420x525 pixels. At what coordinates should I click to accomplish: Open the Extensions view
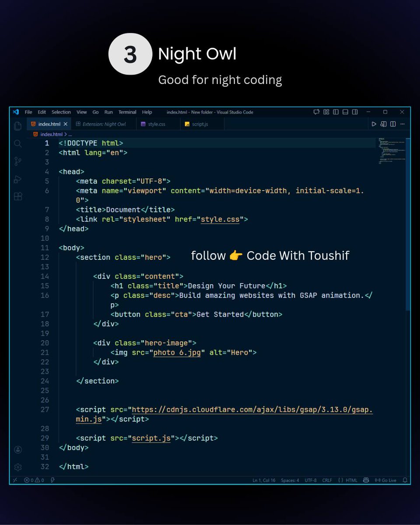[x=18, y=196]
